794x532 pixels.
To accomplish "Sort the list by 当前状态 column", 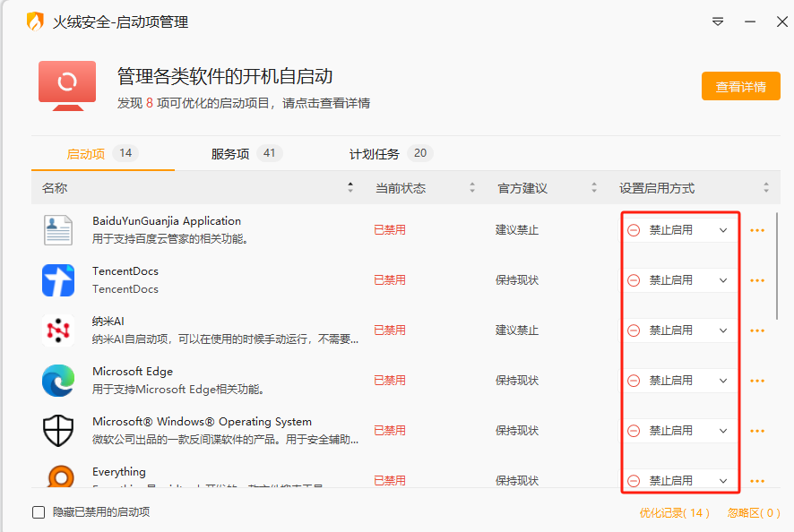I will pyautogui.click(x=472, y=188).
